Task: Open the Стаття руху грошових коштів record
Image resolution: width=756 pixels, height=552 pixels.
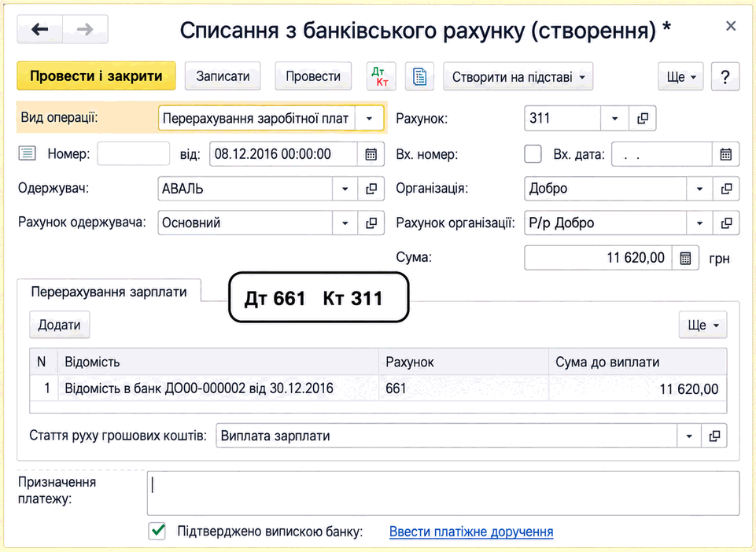Action: point(714,436)
